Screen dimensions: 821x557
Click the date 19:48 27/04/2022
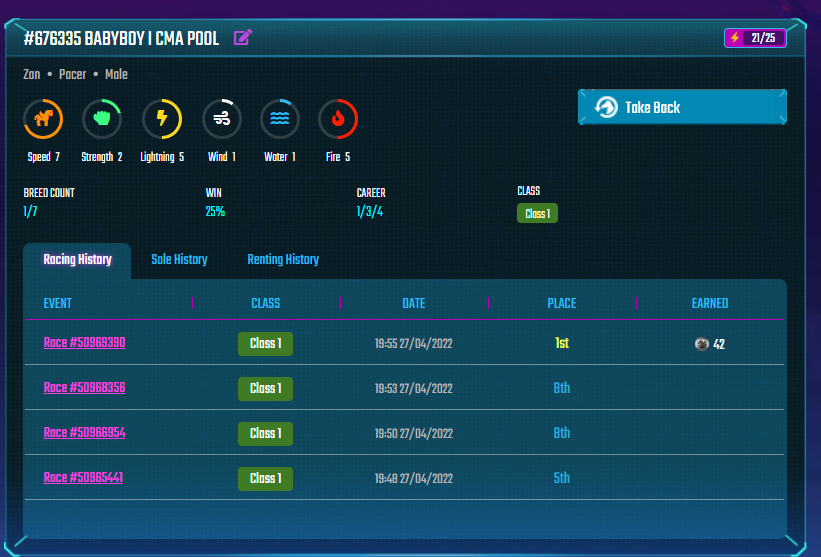point(414,479)
